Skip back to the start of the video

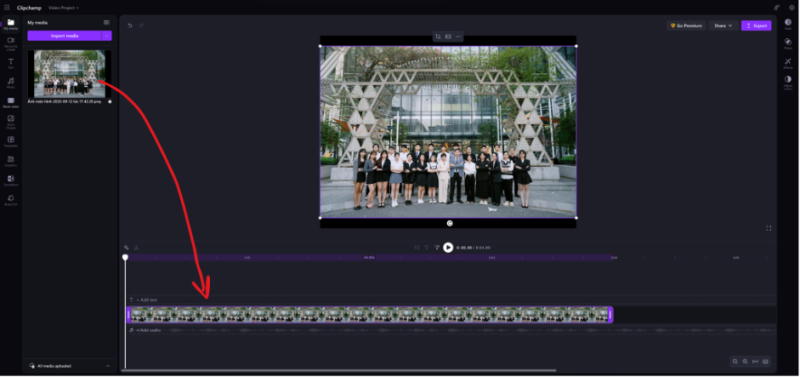click(x=416, y=247)
